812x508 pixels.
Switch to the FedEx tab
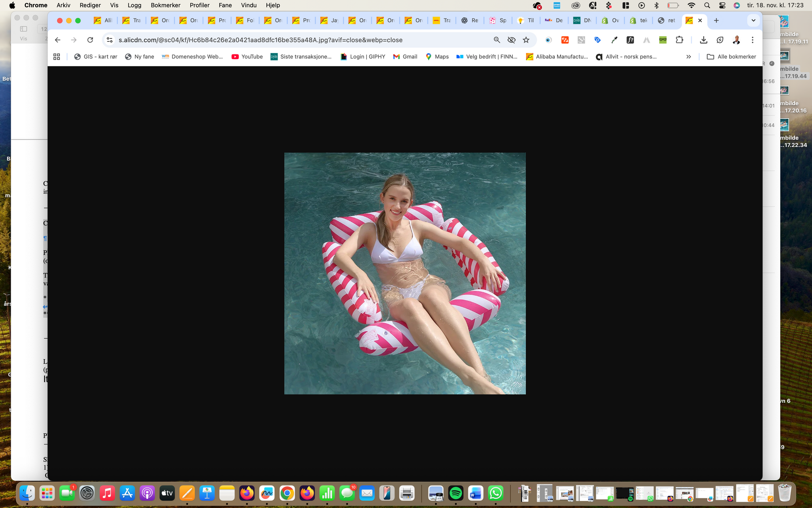click(x=553, y=21)
